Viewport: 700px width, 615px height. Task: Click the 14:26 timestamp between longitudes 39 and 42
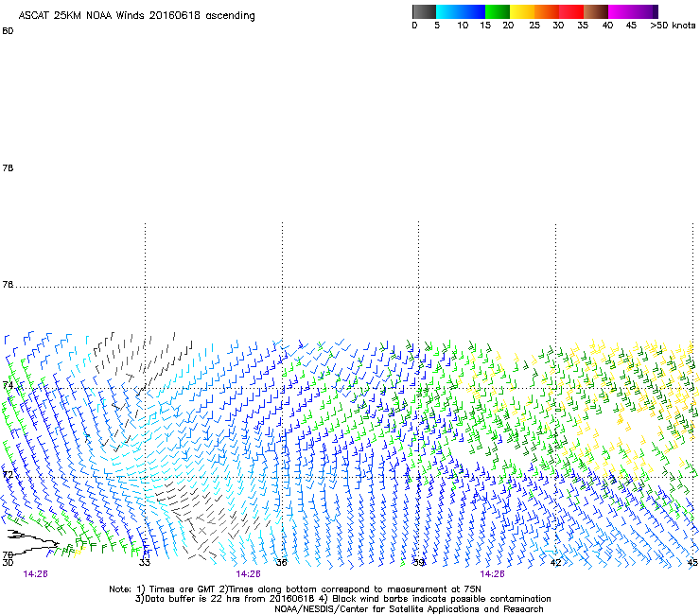click(492, 574)
